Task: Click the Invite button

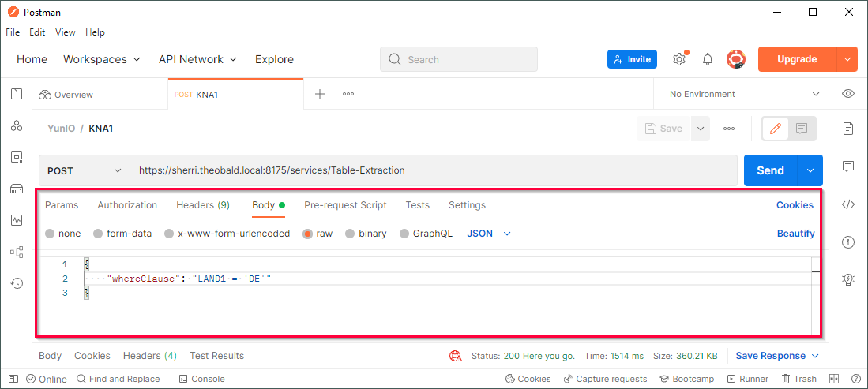Action: point(632,59)
